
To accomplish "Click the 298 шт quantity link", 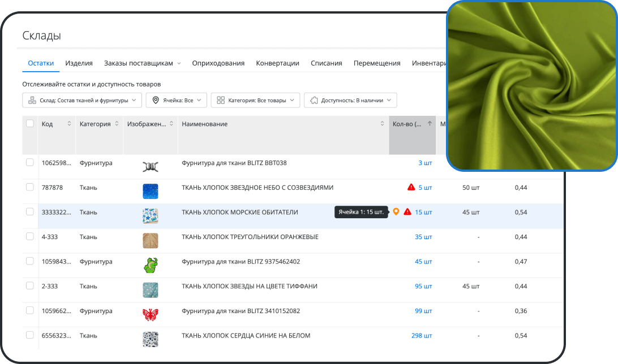I will point(422,335).
